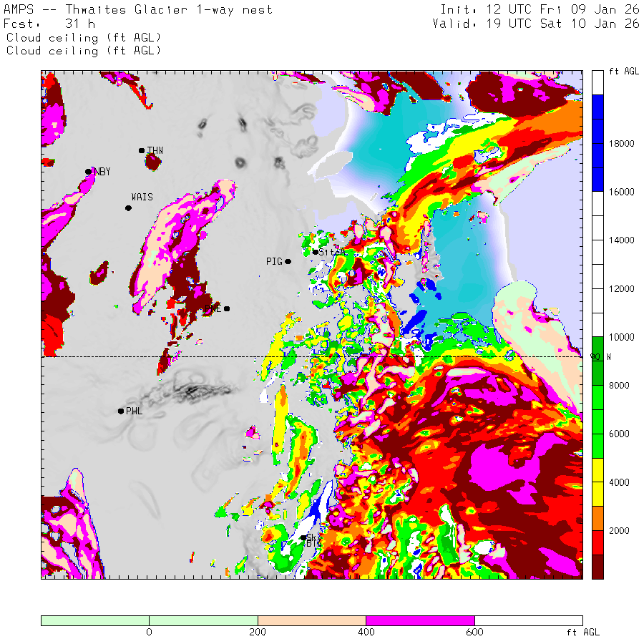Click the AMPS Thwaites Glacier nest title
Image resolution: width=644 pixels, height=644 pixels.
click(x=138, y=9)
